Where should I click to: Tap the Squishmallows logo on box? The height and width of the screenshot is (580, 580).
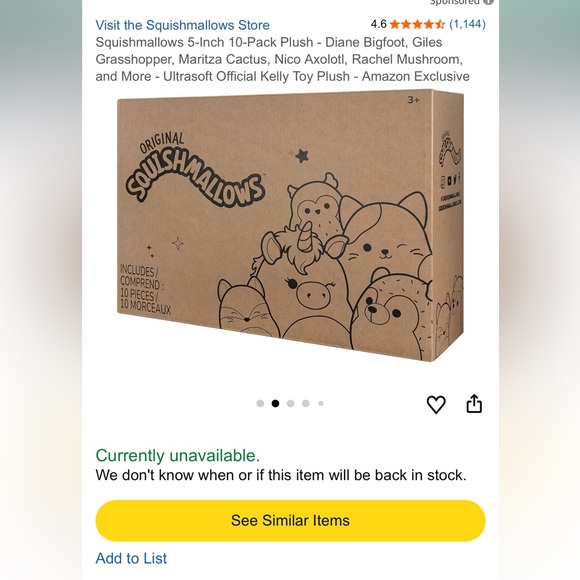pyautogui.click(x=195, y=169)
